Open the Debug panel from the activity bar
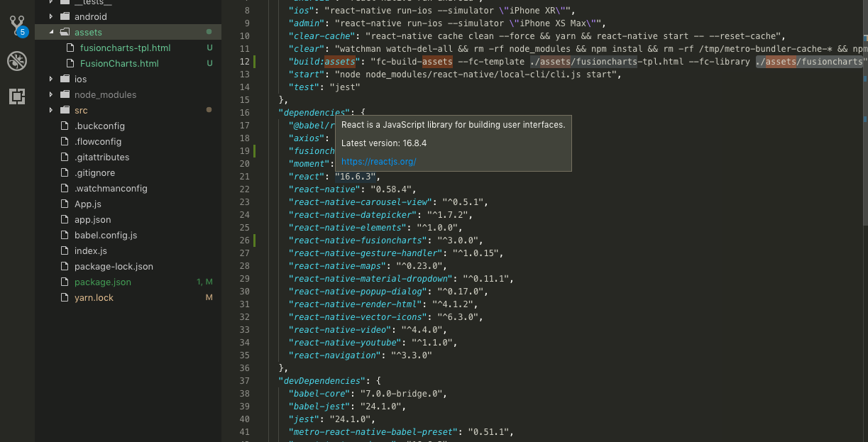 click(17, 61)
